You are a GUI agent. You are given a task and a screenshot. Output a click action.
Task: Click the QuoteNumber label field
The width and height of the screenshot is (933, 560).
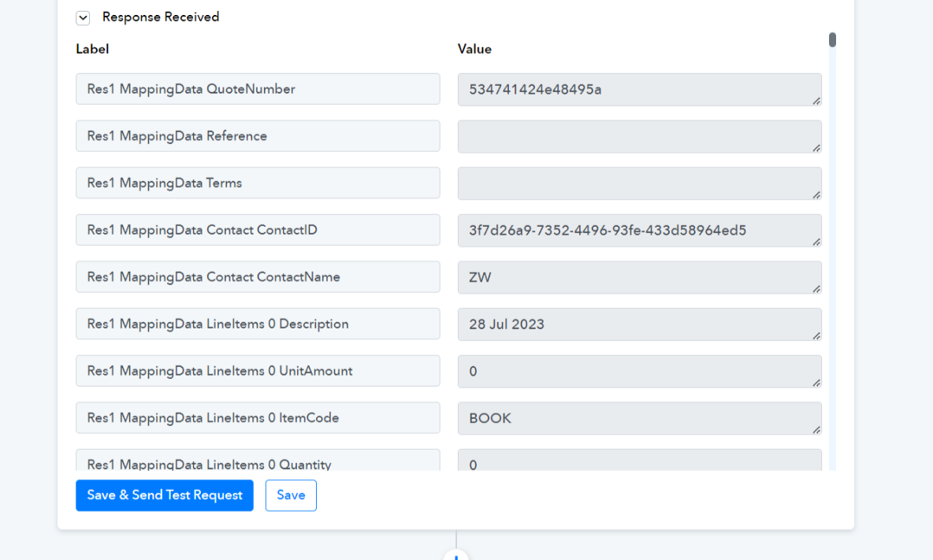pyautogui.click(x=258, y=89)
